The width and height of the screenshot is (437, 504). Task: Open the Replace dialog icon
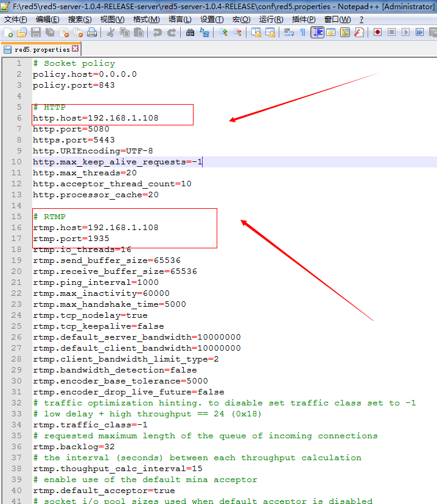click(205, 32)
